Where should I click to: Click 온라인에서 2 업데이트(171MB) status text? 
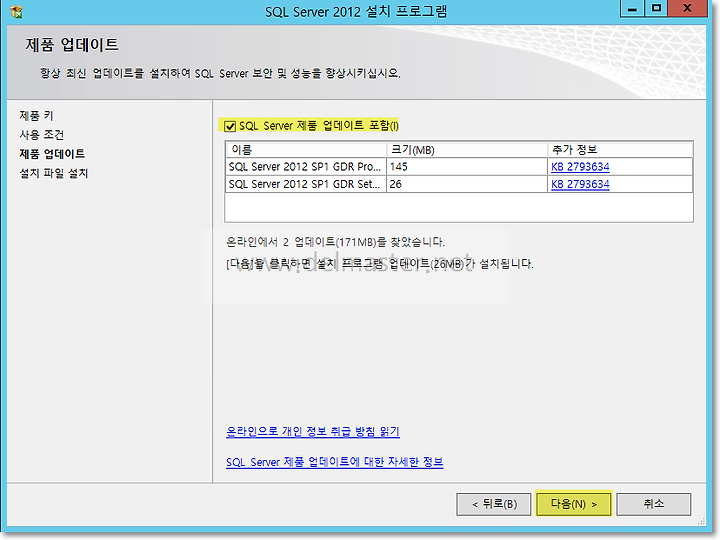pos(336,242)
